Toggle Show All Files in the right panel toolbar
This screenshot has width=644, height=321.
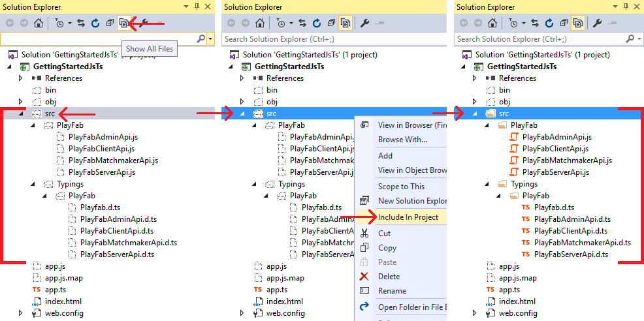coord(578,23)
